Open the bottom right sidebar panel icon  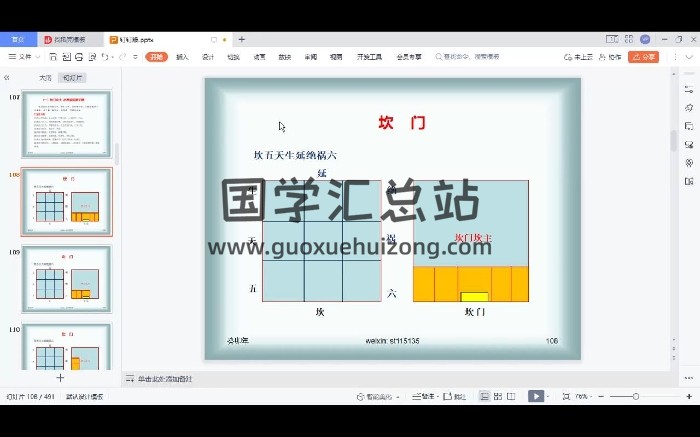(x=689, y=181)
